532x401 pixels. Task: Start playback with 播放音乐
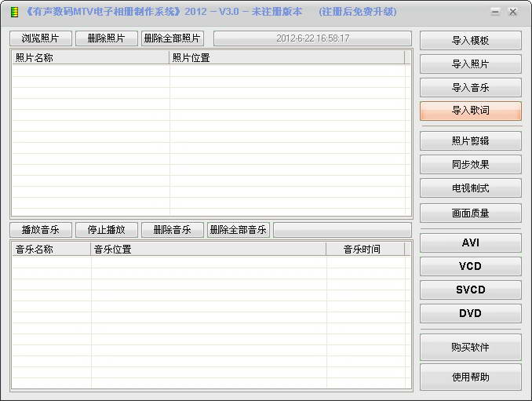[x=41, y=230]
